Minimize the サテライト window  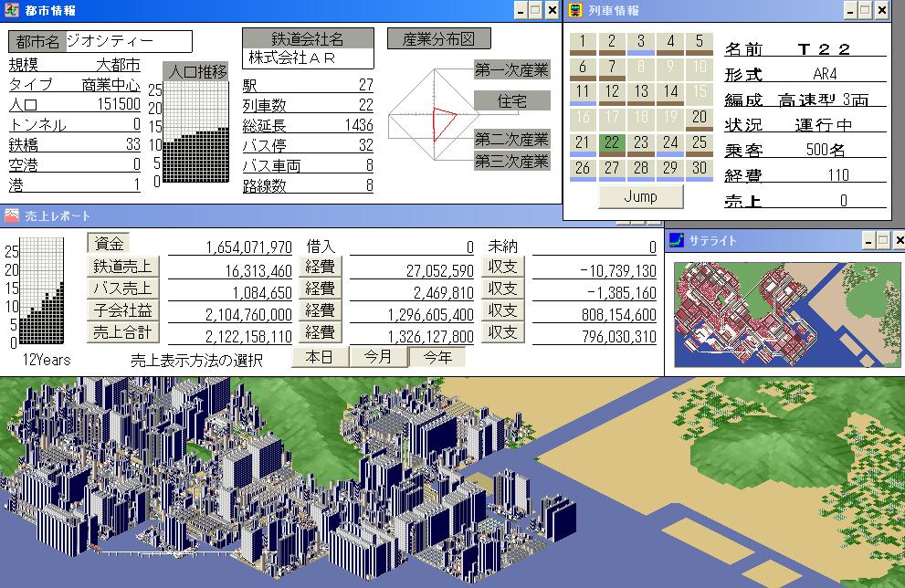[x=868, y=240]
